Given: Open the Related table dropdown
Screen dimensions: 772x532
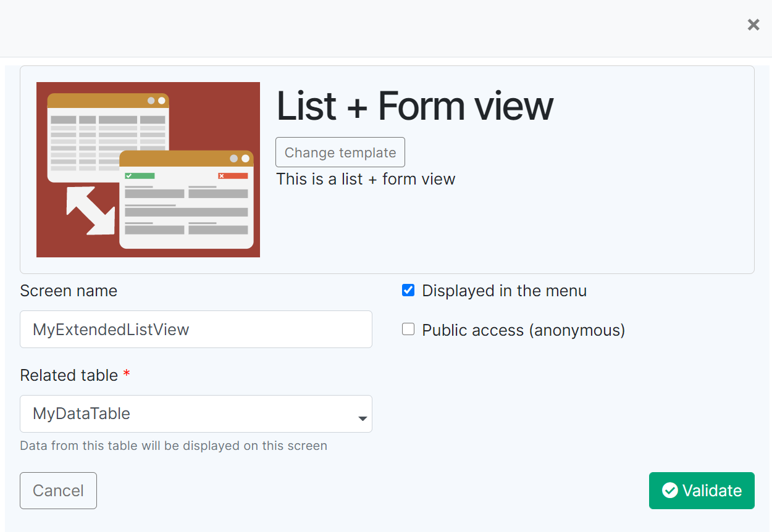Looking at the screenshot, I should pyautogui.click(x=196, y=414).
